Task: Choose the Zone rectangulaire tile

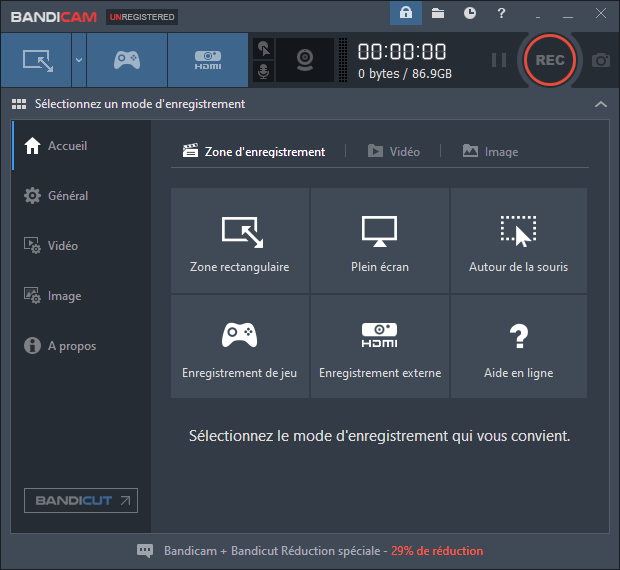Action: click(x=240, y=240)
